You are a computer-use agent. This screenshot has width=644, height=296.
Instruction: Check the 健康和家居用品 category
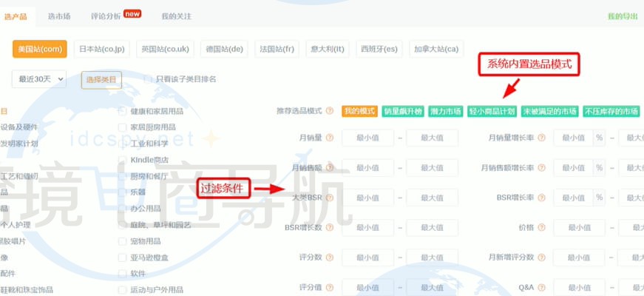pos(122,111)
